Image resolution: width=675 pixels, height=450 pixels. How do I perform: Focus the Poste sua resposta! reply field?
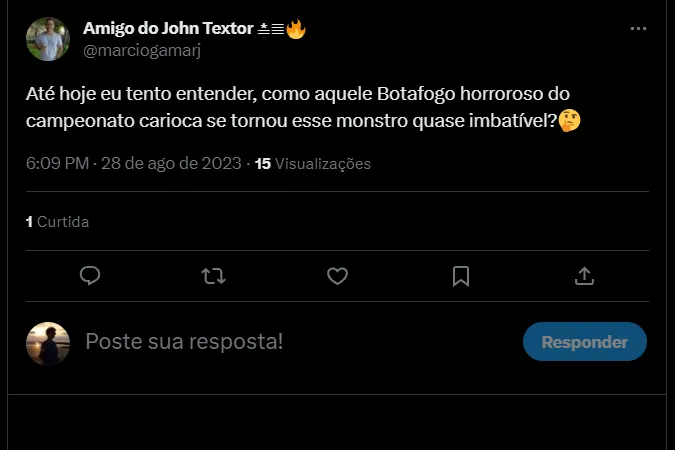(x=290, y=342)
